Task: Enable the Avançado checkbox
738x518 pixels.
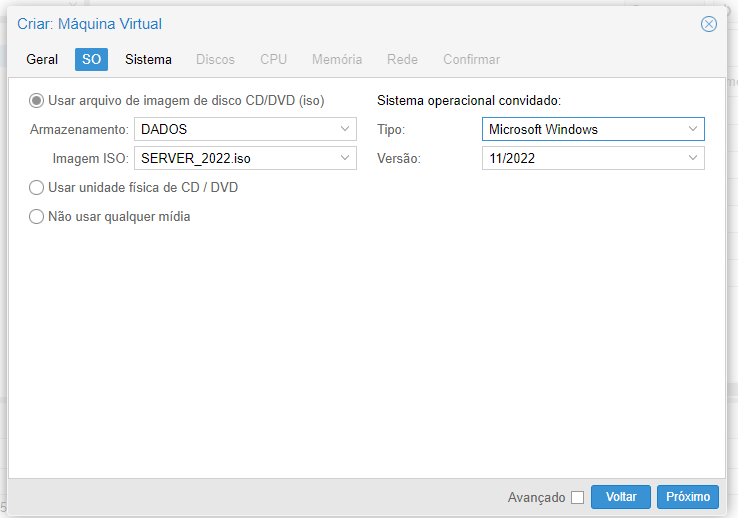Action: tap(578, 497)
